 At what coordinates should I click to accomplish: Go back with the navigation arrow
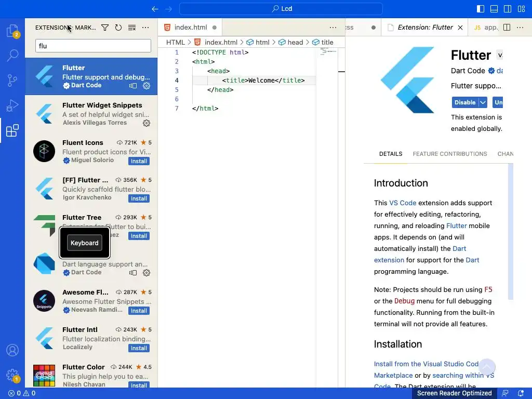point(155,9)
